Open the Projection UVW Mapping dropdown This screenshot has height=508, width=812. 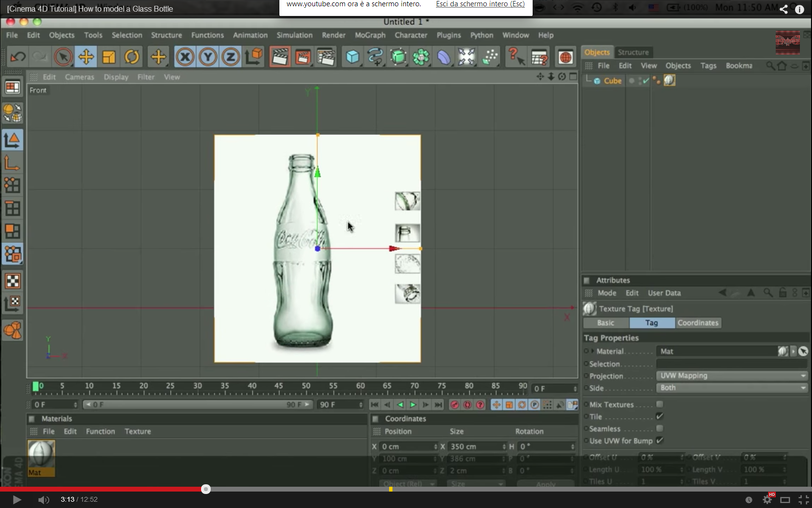732,375
